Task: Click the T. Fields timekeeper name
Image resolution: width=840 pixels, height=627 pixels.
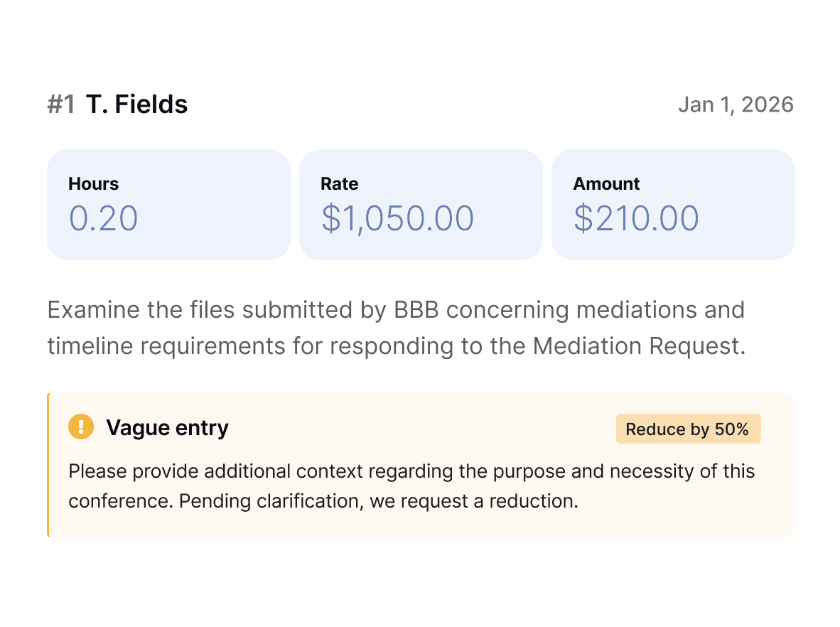Action: (137, 104)
